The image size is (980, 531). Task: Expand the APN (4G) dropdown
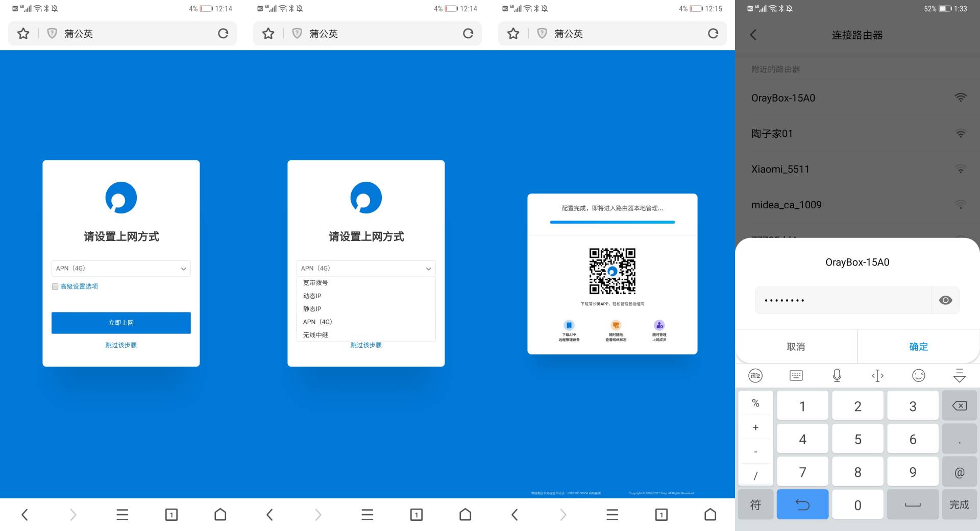coord(120,268)
